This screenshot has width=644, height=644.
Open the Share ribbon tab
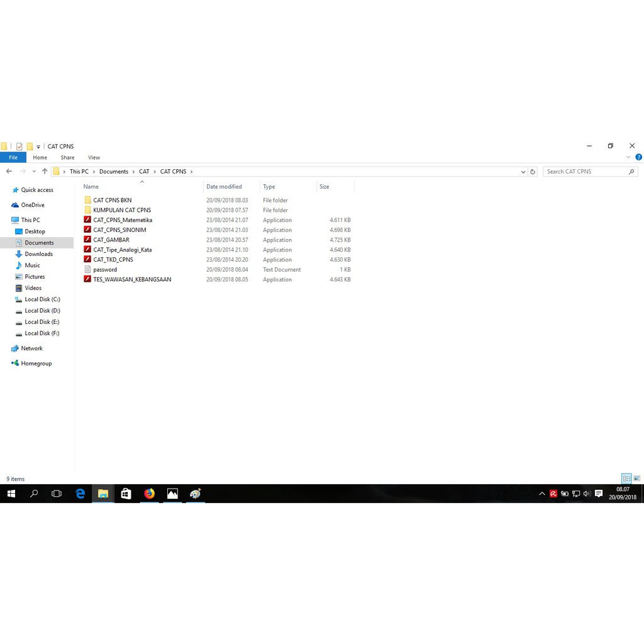click(x=67, y=158)
